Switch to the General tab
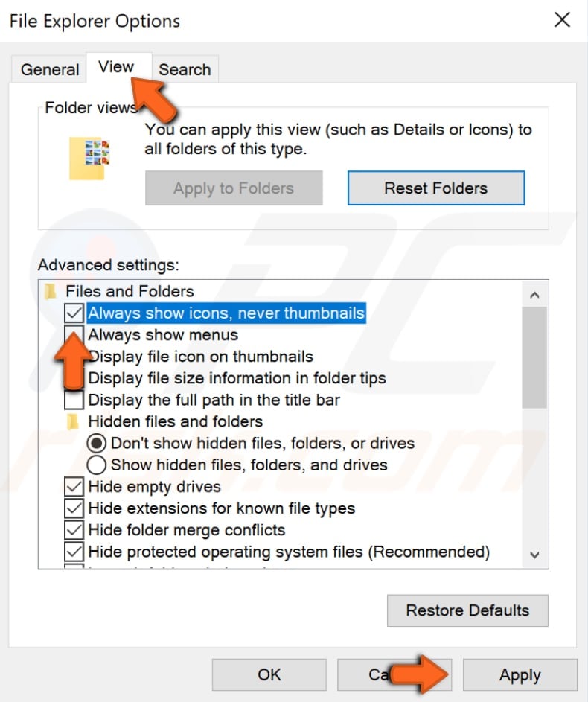 48,69
